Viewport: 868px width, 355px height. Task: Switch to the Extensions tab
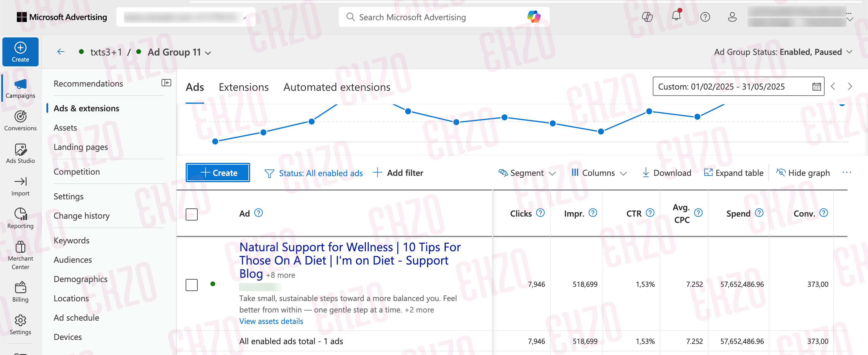point(244,87)
